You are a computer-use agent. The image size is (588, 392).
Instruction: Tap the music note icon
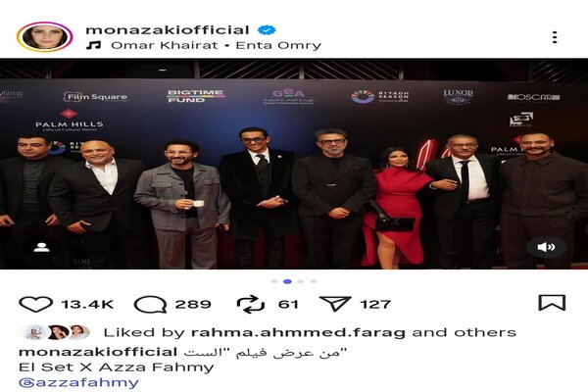click(94, 45)
